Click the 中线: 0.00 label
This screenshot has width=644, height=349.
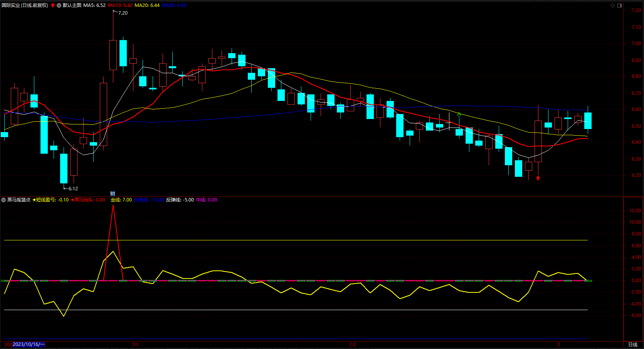[207, 200]
